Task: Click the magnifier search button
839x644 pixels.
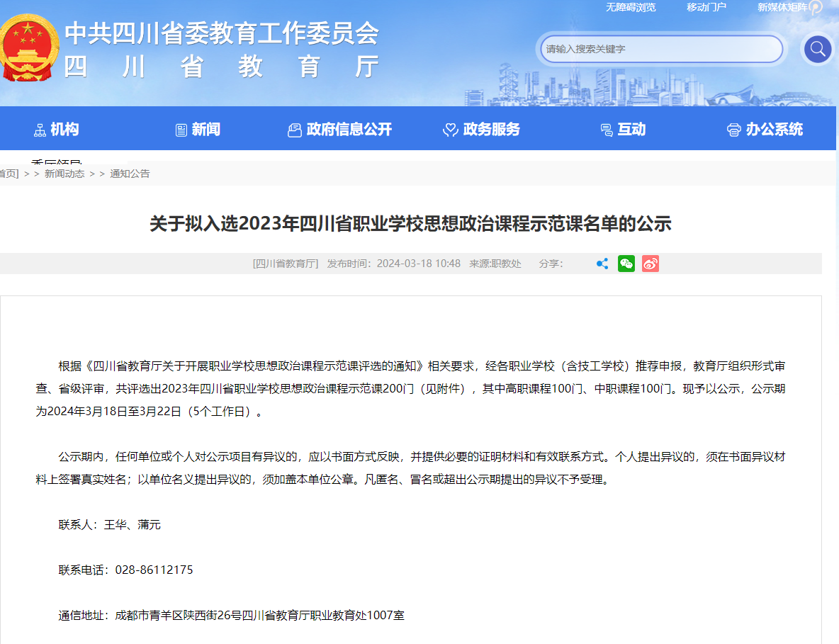Action: [x=817, y=49]
